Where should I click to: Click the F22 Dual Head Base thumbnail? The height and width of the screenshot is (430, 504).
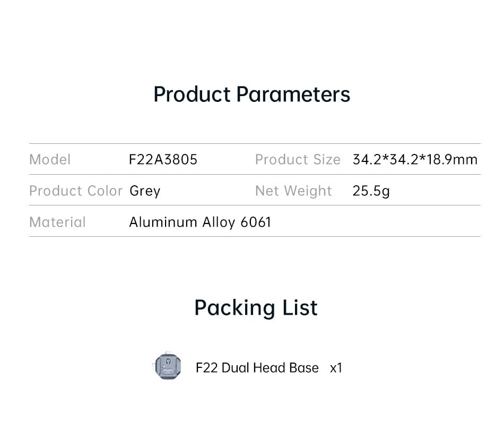(x=168, y=366)
